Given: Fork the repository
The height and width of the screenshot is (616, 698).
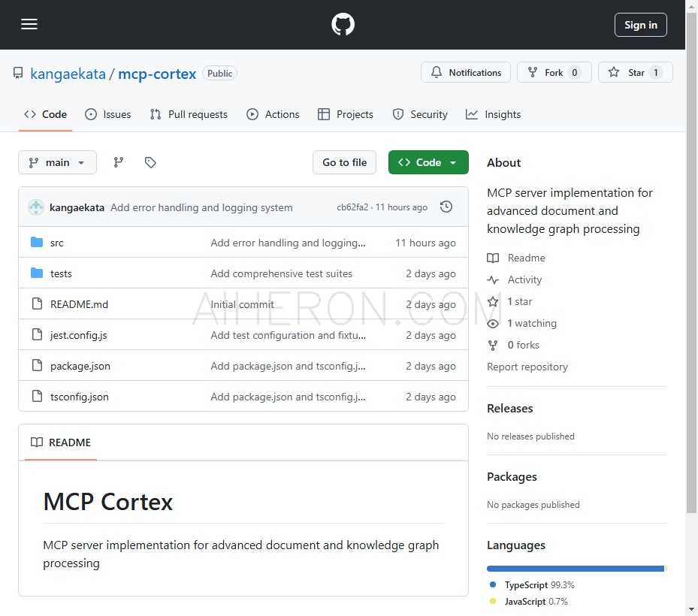Looking at the screenshot, I should pyautogui.click(x=554, y=73).
